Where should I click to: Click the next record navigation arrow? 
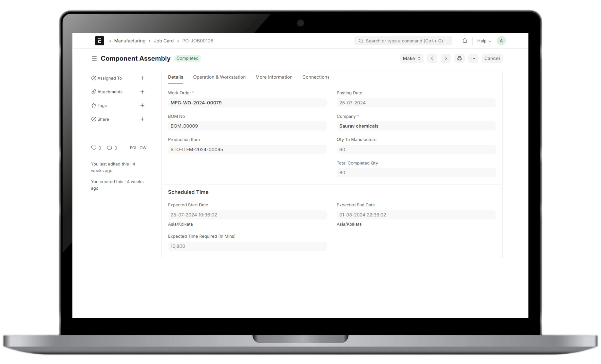coord(446,58)
